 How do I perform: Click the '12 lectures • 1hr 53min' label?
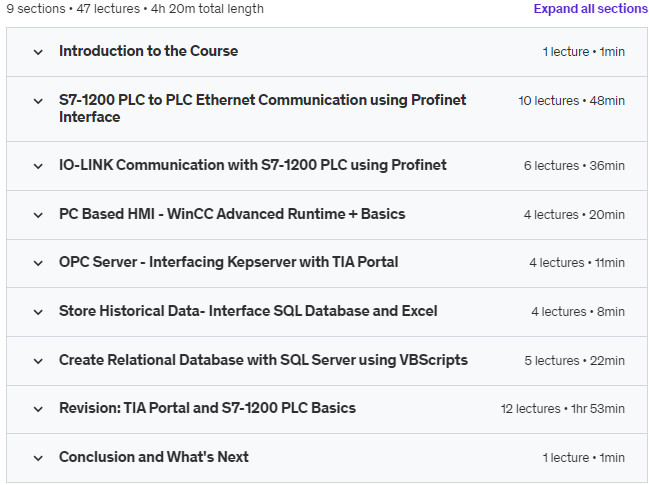(x=562, y=409)
